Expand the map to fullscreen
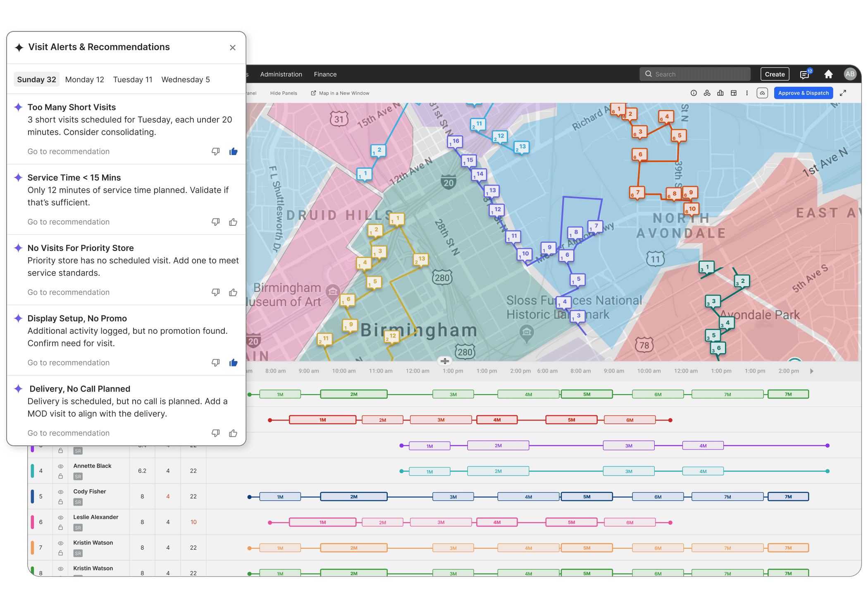The image size is (868, 593). tap(843, 93)
